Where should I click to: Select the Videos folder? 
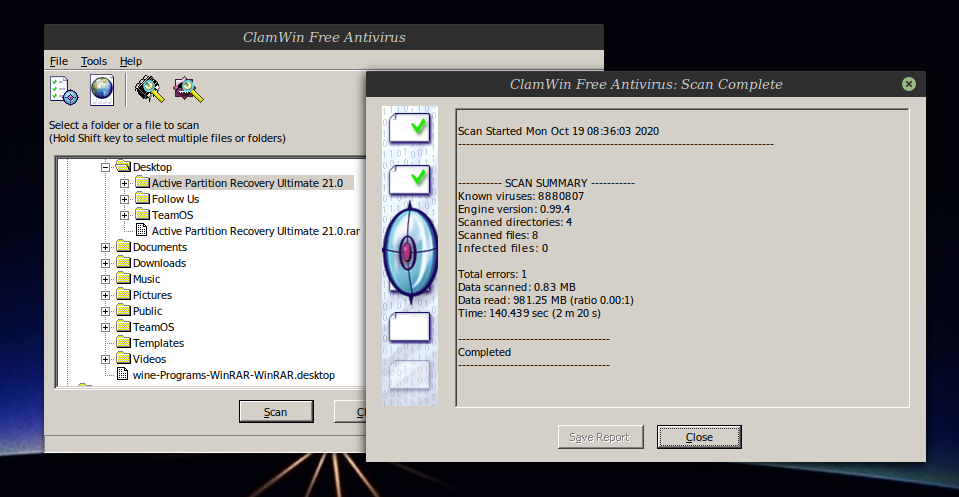tap(149, 359)
